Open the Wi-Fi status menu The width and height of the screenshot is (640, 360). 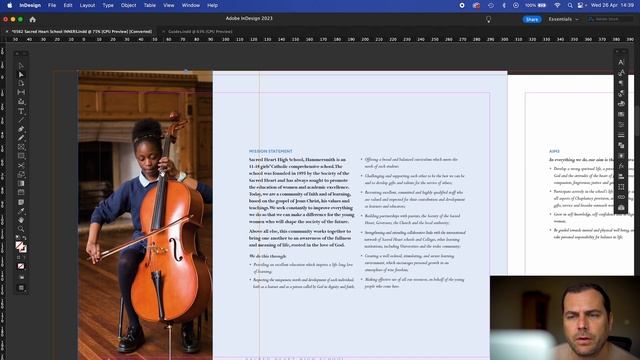[557, 5]
